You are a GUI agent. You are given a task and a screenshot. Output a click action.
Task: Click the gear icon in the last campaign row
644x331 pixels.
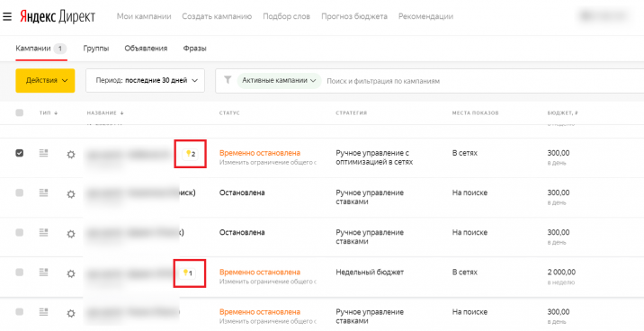(71, 314)
